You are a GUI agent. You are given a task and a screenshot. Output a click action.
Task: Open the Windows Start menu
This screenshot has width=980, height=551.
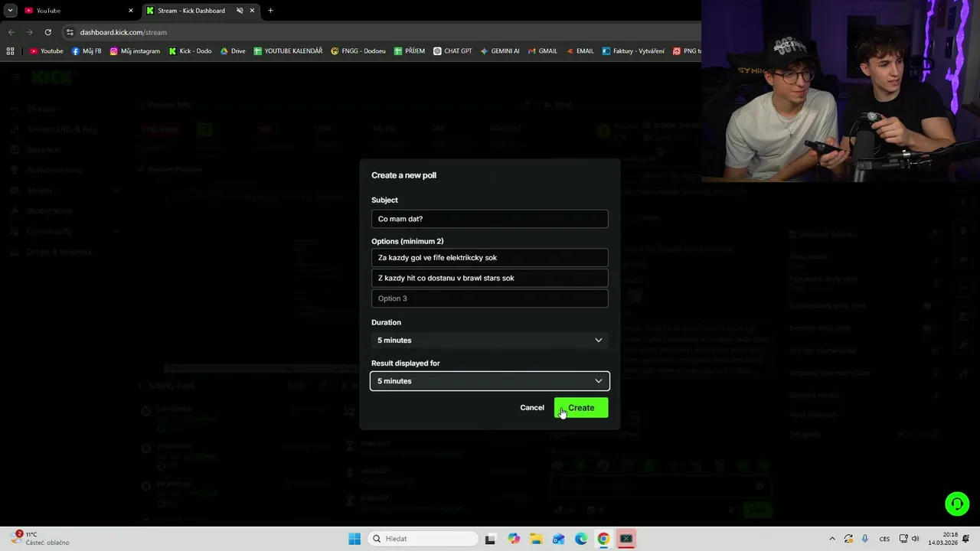pos(354,539)
